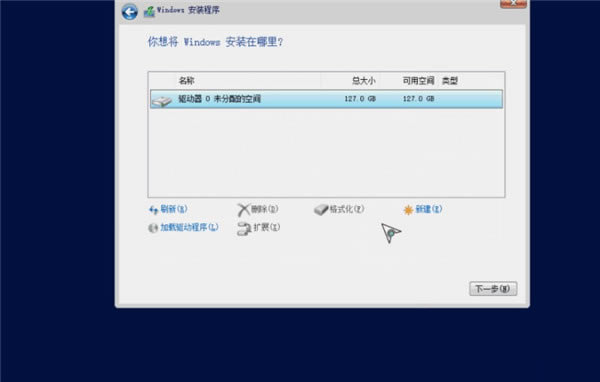Refresh the drive list via 刷新
Viewport: 600px width, 382px height.
coord(173,209)
